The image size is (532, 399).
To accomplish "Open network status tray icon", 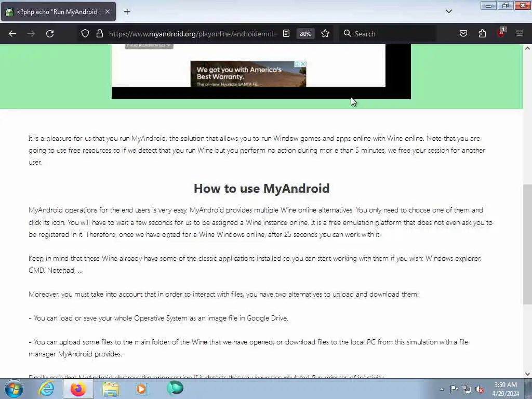I will (467, 389).
